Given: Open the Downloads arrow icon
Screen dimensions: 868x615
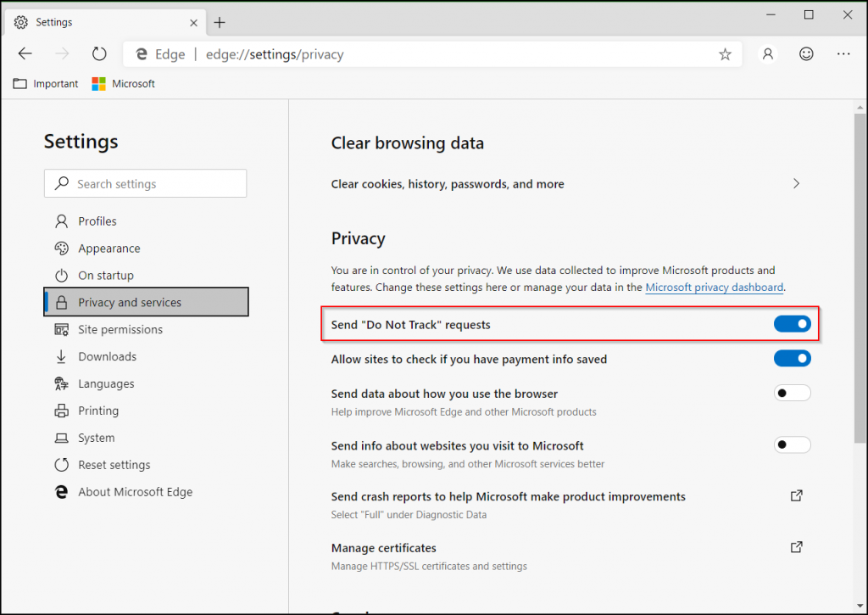Looking at the screenshot, I should point(62,356).
